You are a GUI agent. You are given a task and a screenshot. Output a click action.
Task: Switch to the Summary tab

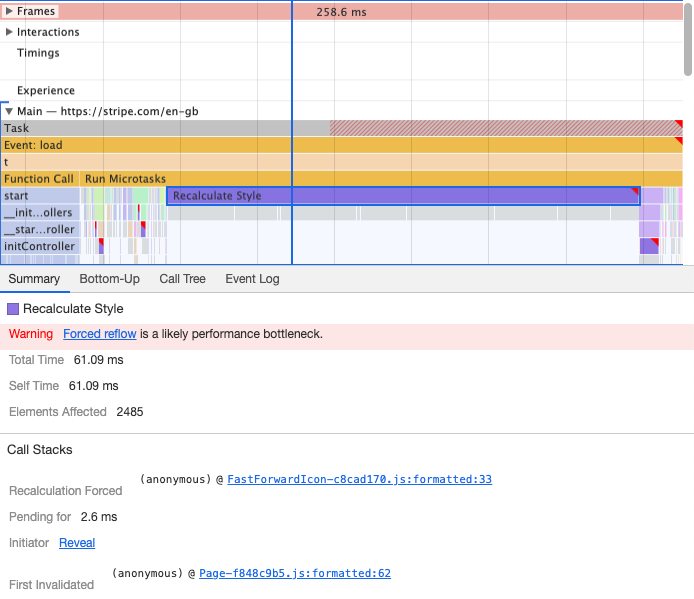34,279
